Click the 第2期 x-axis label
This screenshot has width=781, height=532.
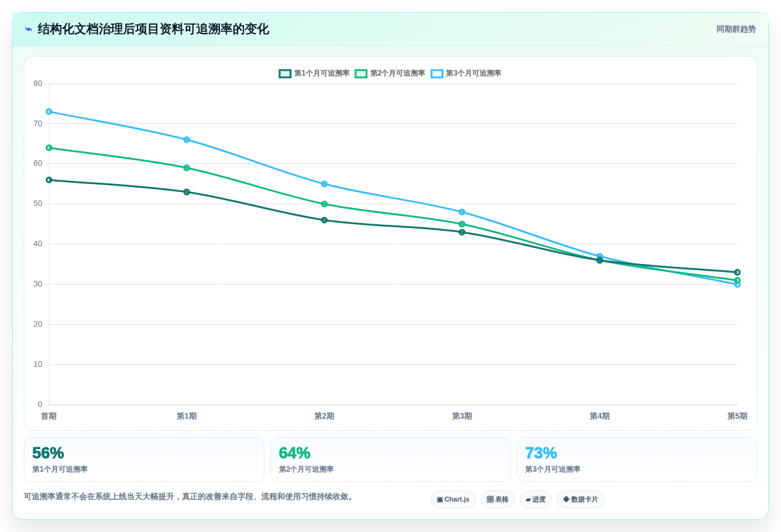pyautogui.click(x=324, y=416)
